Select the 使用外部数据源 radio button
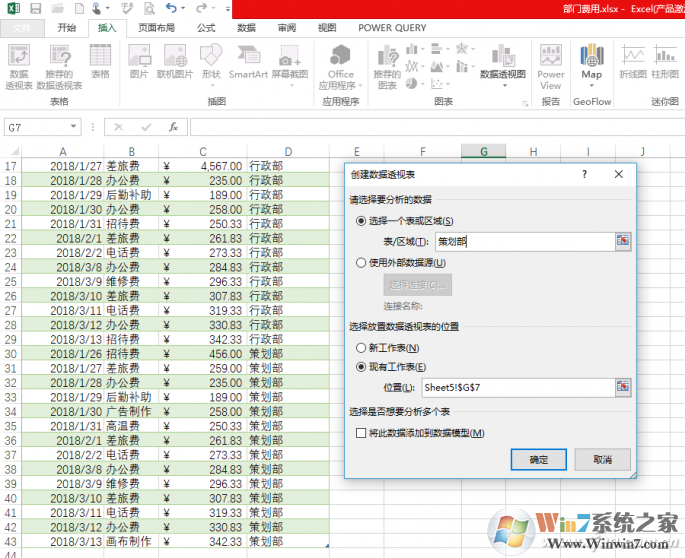 pyautogui.click(x=361, y=262)
